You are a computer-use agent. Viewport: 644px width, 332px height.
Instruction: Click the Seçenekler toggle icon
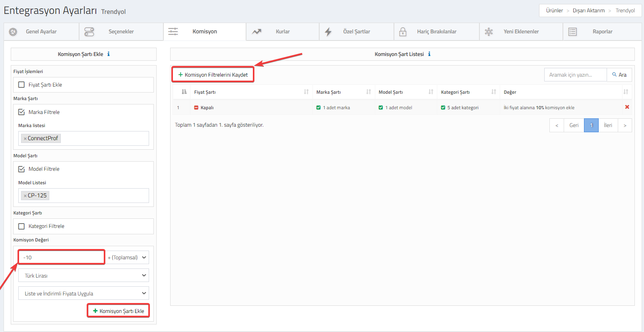(x=89, y=32)
